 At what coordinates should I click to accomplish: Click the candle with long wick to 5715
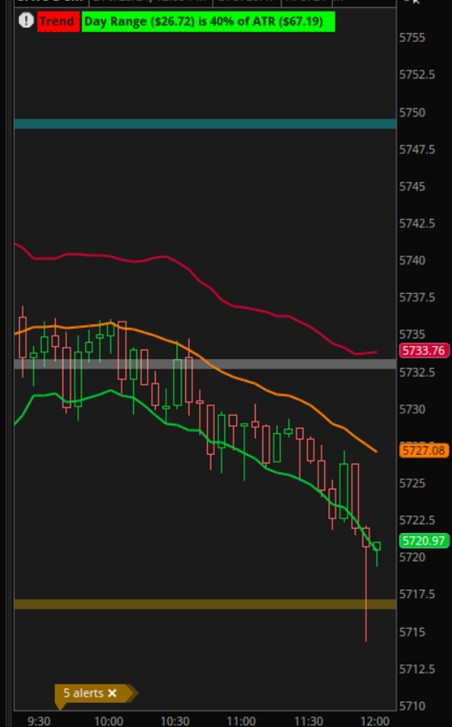[x=366, y=584]
